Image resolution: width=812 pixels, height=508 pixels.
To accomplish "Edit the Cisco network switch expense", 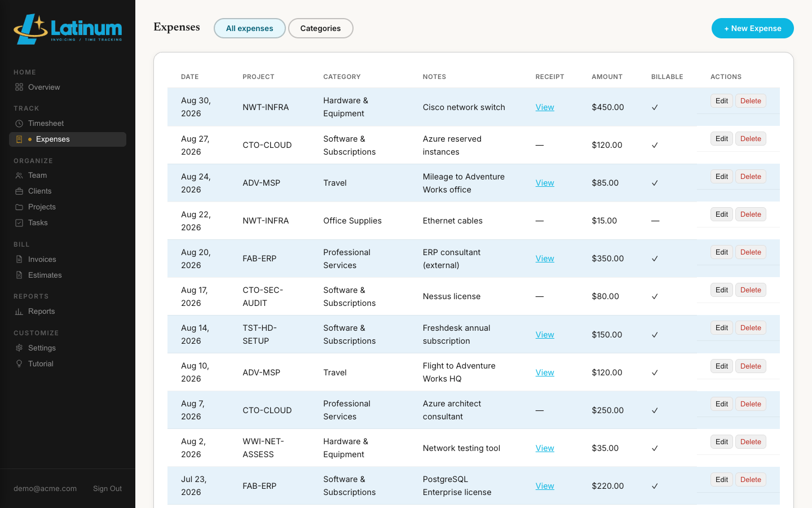I will [722, 101].
